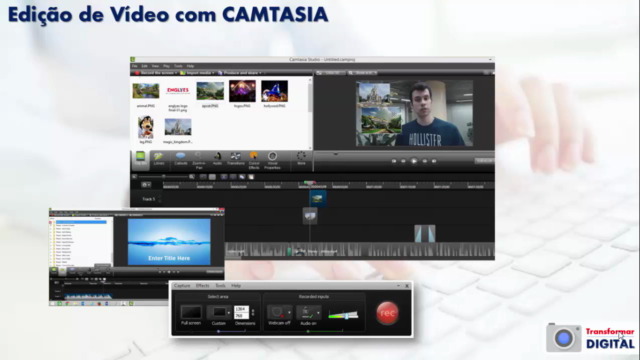Click the preview seek bar
Image resolution: width=640 pixels, height=360 pixels.
(x=404, y=154)
